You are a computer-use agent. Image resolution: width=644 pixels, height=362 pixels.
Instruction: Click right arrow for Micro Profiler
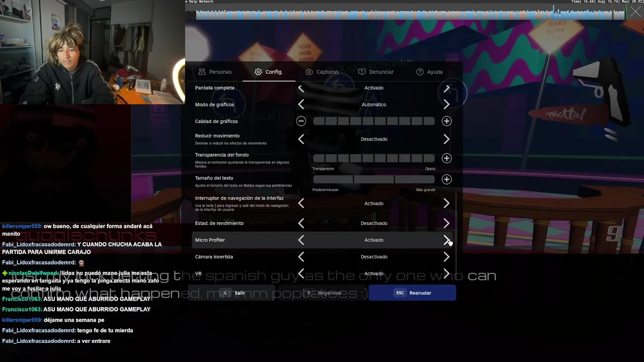coord(446,240)
